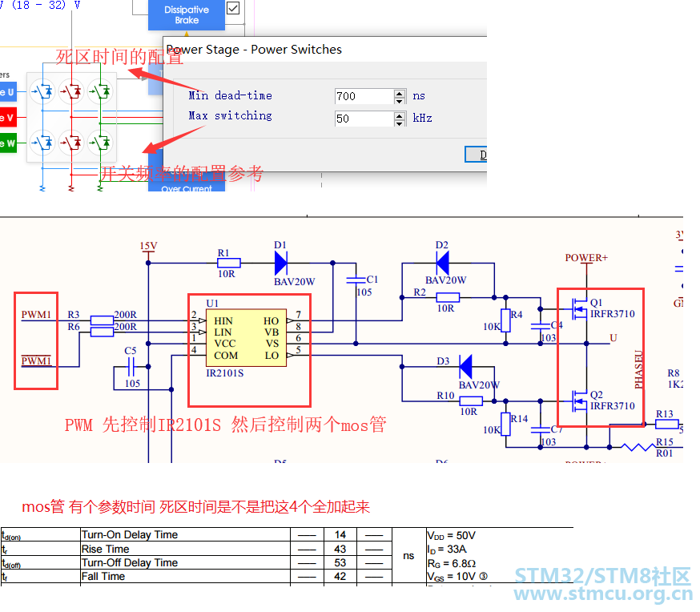Select the low-side green phase W switch icon
Image resolution: width=700 pixels, height=612 pixels.
100,143
